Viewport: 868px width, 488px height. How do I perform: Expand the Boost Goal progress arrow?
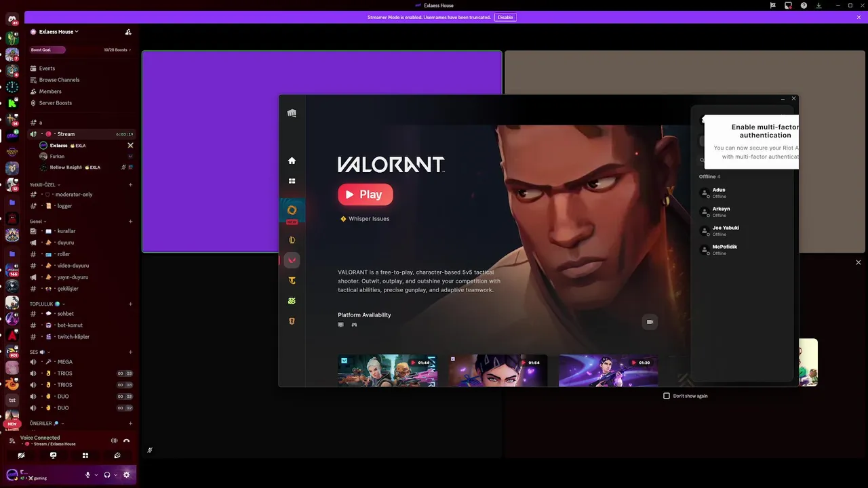click(x=130, y=50)
